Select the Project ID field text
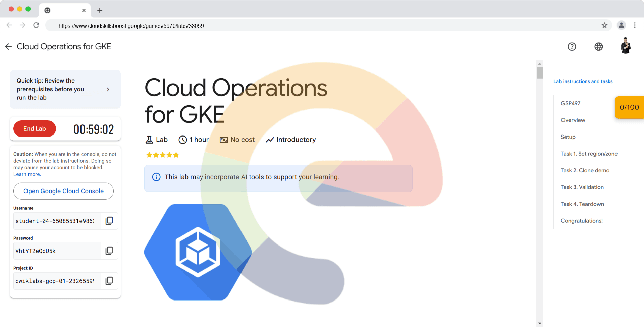 coord(57,281)
